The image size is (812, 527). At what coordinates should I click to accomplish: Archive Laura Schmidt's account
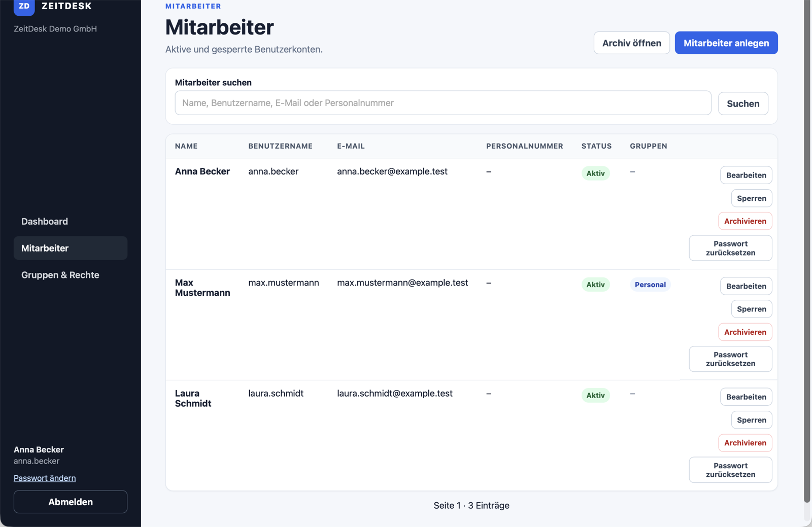745,443
